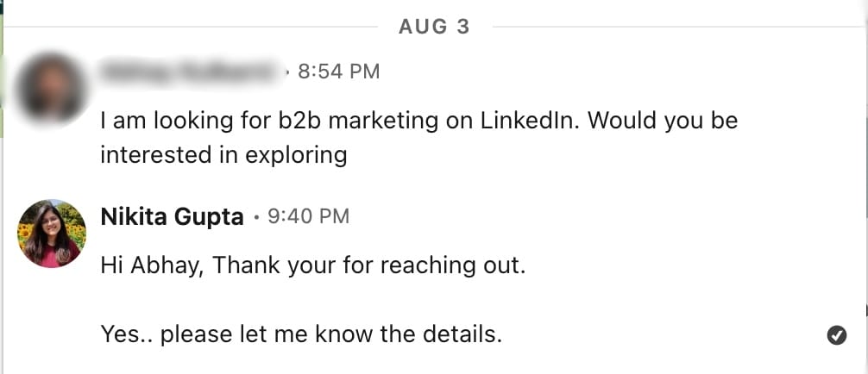This screenshot has width=868, height=374.
Task: Click the dot separator before 8:54 PM
Action: (286, 72)
